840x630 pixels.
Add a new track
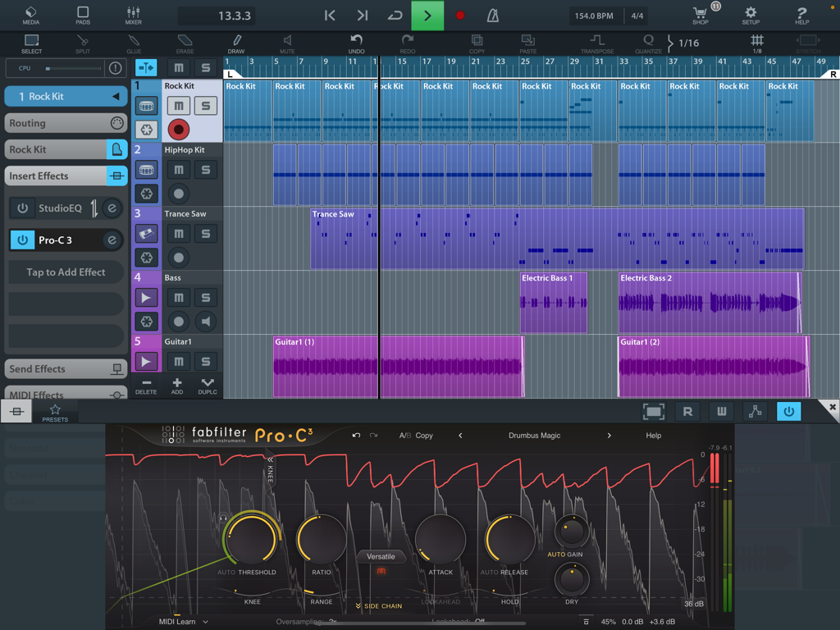177,386
